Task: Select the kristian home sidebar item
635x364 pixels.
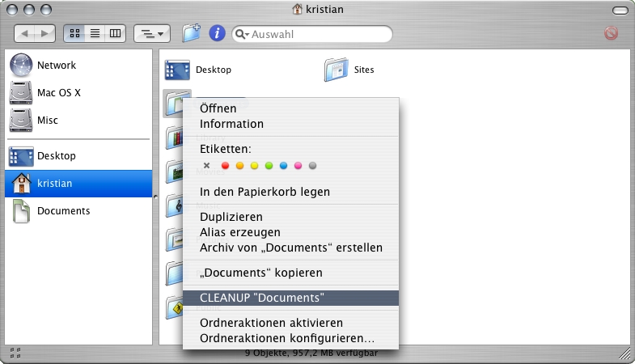Action: coord(78,184)
